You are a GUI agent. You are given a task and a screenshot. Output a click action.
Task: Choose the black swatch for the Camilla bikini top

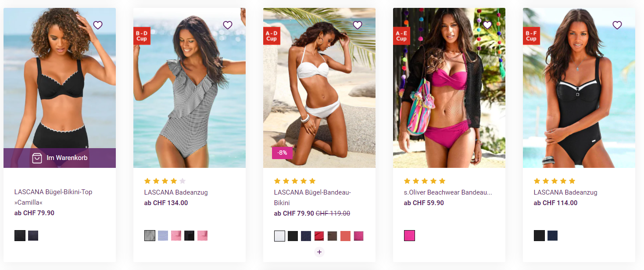click(x=20, y=236)
